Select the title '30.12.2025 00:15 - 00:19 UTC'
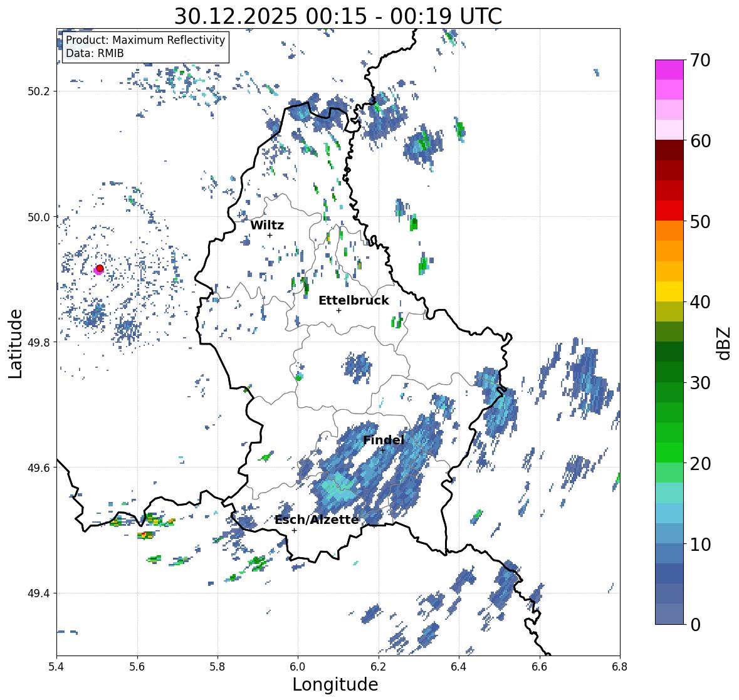The width and height of the screenshot is (739, 700). point(338,16)
